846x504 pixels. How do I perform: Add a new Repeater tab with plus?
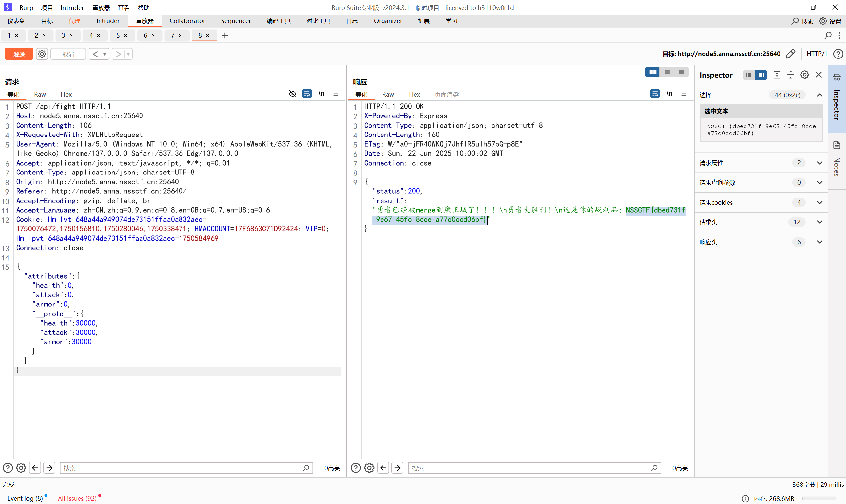(225, 35)
